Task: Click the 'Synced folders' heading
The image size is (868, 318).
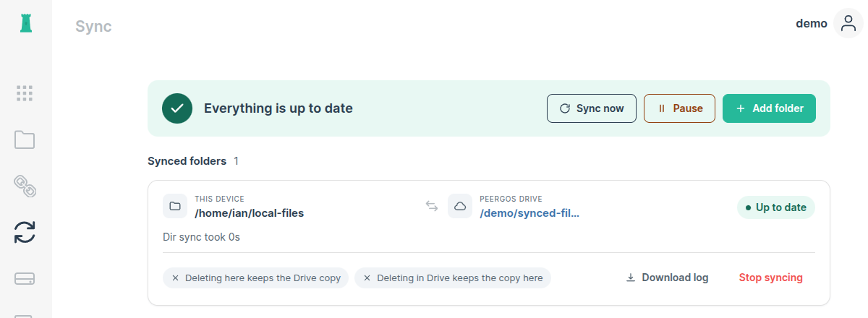Action: point(187,160)
